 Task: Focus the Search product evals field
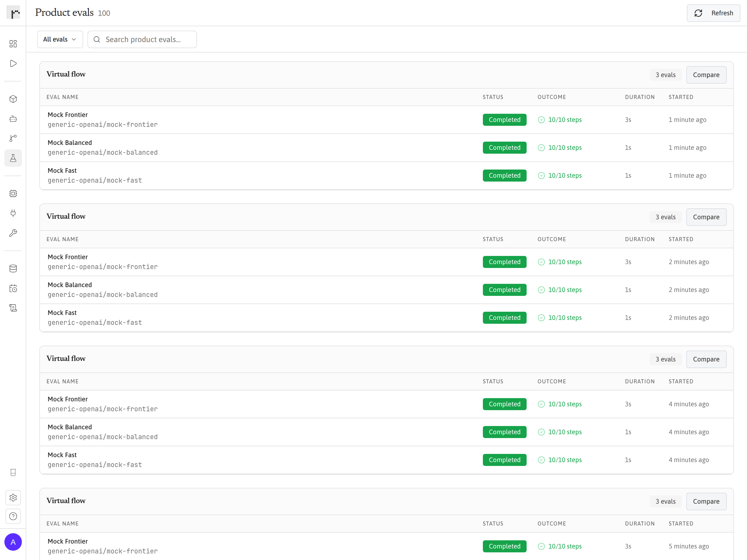click(142, 40)
